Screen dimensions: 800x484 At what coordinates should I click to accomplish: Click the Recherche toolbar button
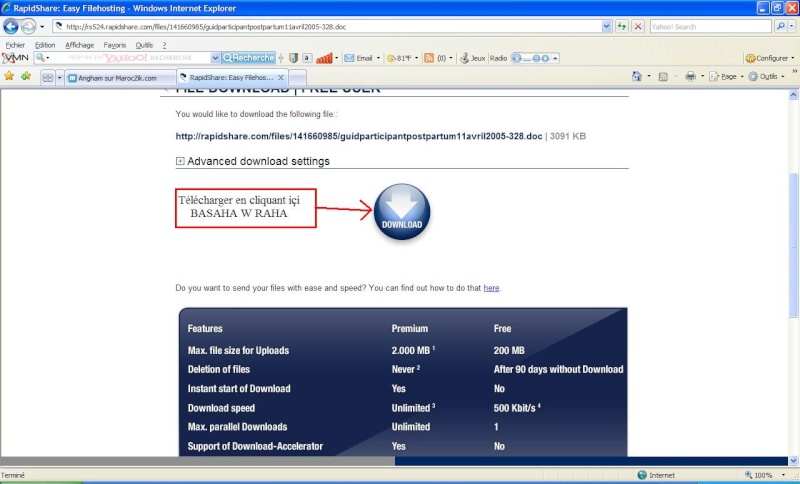248,58
